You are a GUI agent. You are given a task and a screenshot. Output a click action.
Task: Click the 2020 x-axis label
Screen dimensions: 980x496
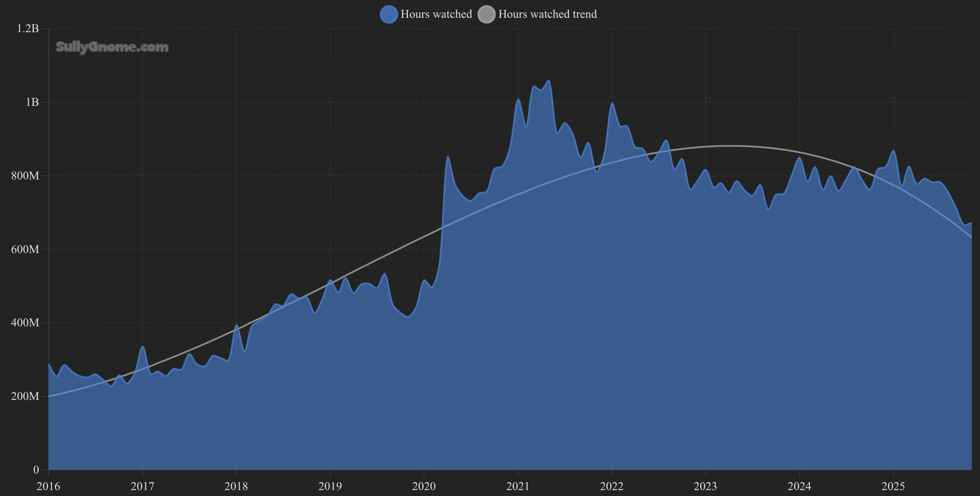click(424, 486)
